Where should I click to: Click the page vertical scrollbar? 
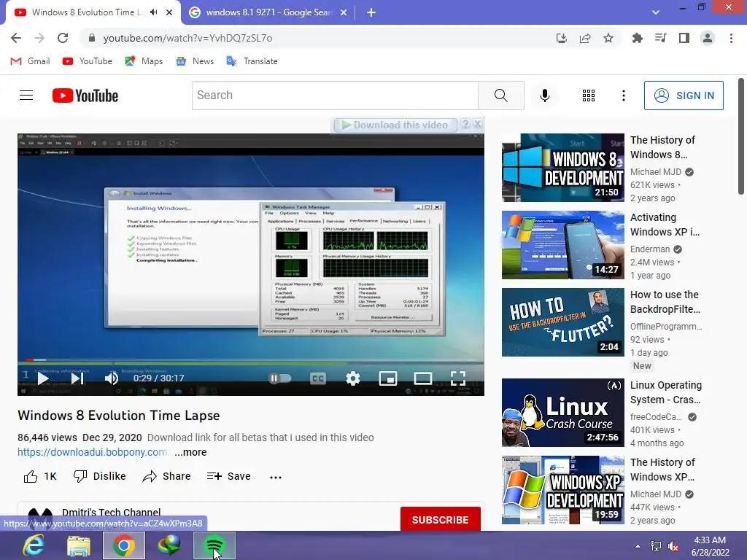coord(741,136)
